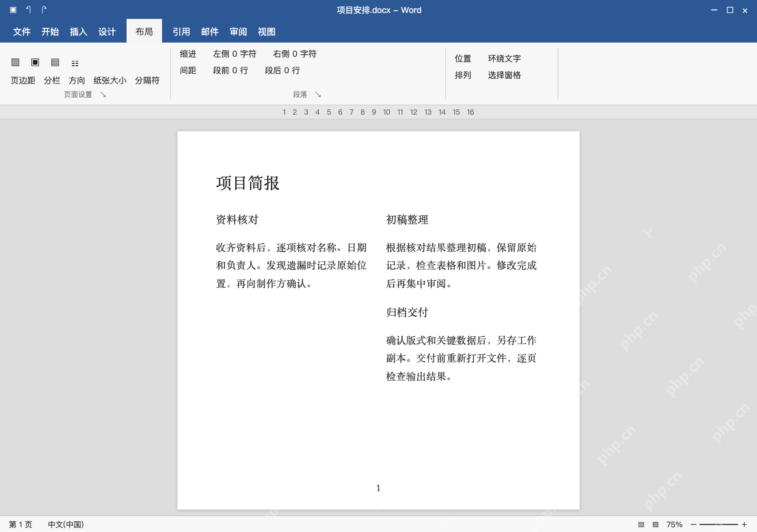The width and height of the screenshot is (757, 532).
Task: Switch to the 审阅 tab
Action: point(238,32)
